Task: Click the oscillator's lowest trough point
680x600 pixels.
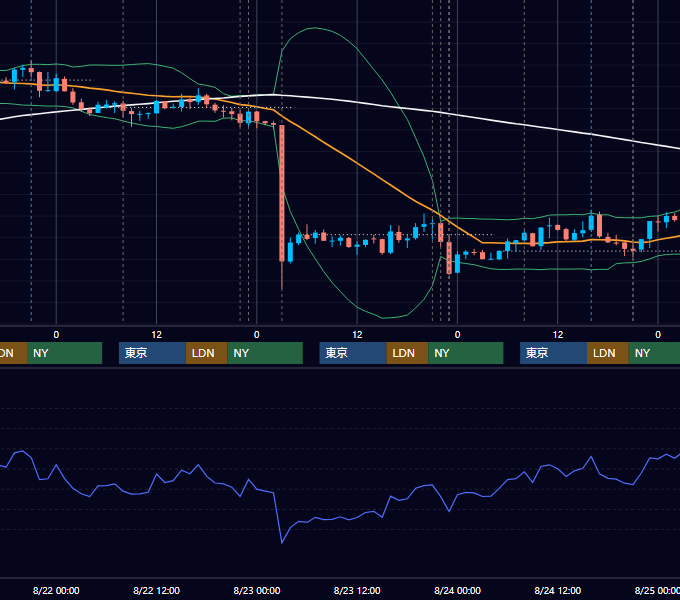Action: coord(282,542)
